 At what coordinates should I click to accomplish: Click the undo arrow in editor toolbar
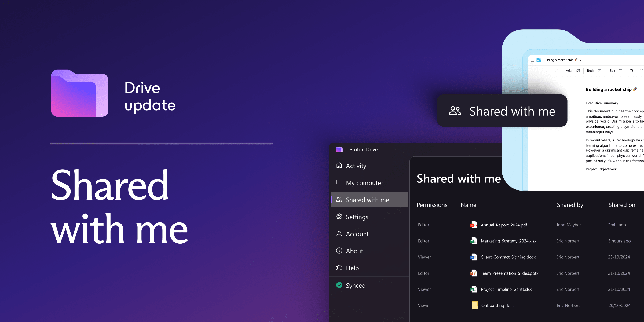click(547, 71)
